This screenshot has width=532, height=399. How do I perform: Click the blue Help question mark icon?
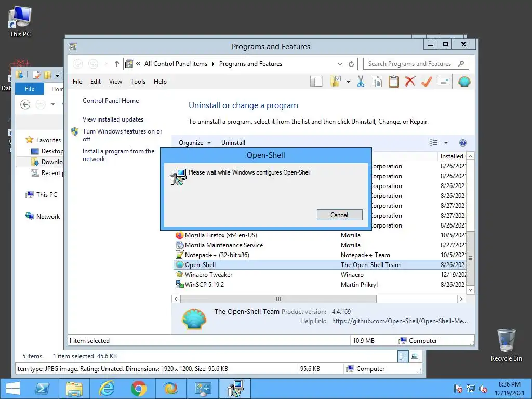point(463,143)
